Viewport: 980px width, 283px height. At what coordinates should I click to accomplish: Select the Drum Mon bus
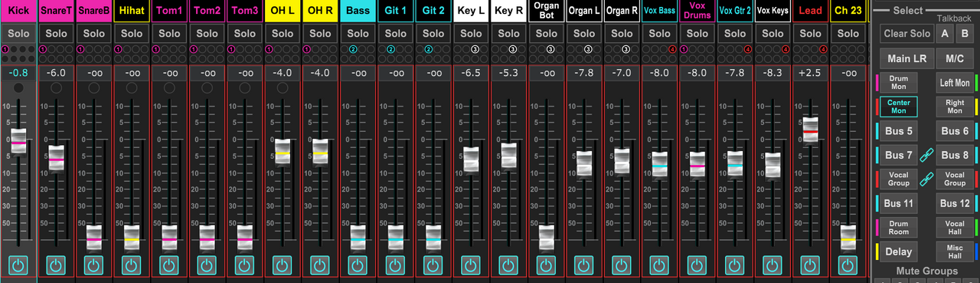point(899,83)
